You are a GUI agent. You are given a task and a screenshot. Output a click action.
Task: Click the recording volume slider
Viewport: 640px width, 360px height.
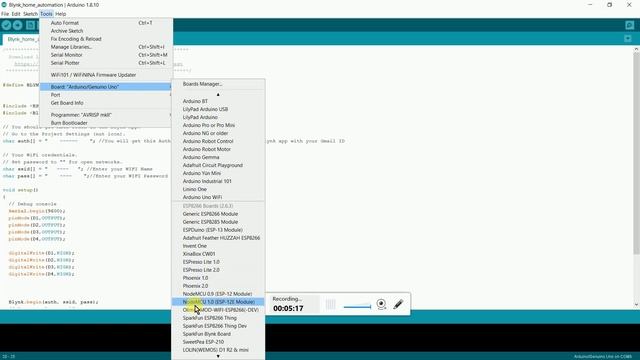pyautogui.click(x=357, y=307)
